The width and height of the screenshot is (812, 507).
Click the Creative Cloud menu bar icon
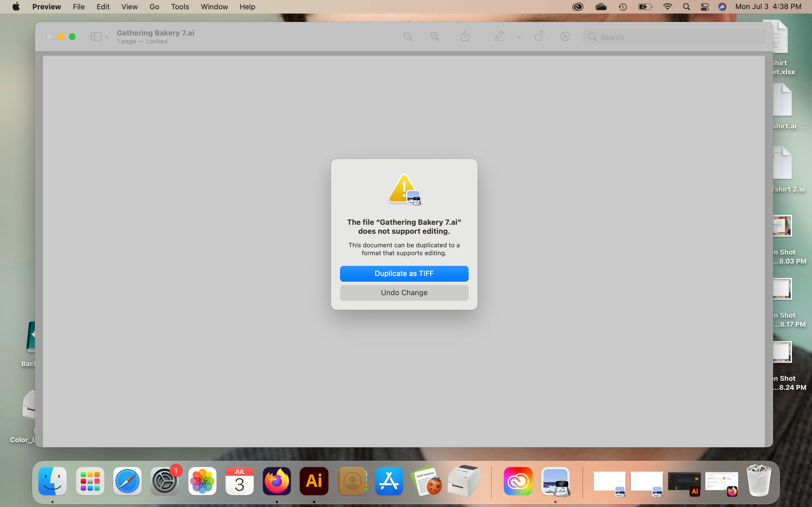click(x=577, y=7)
